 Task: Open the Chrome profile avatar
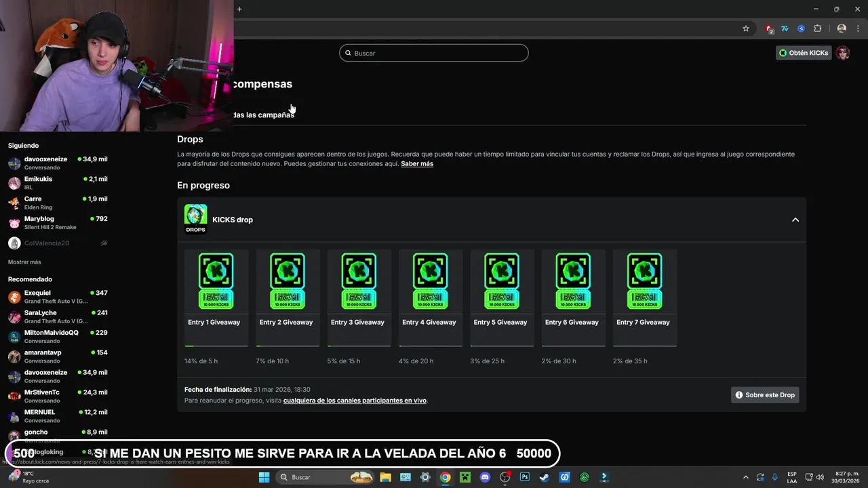(x=842, y=28)
